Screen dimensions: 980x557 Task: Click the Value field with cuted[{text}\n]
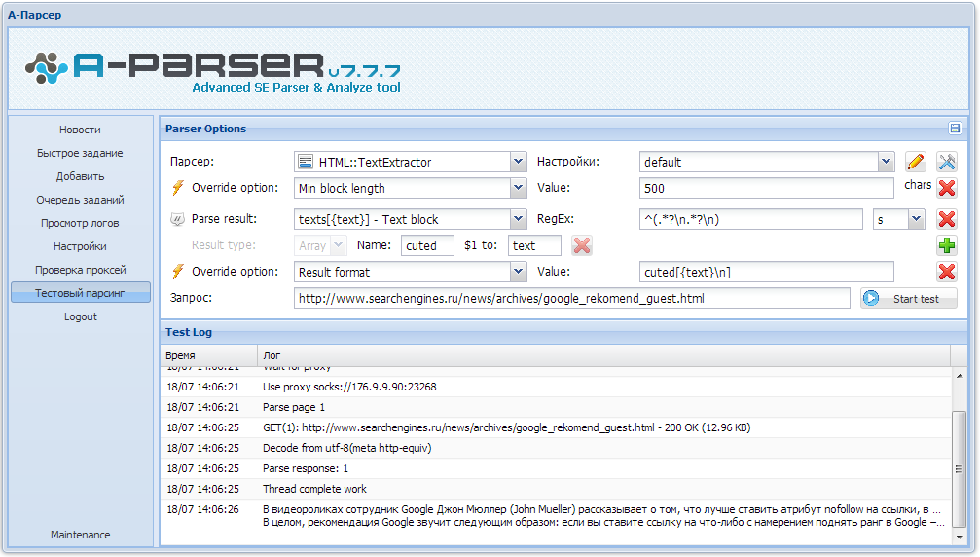pyautogui.click(x=766, y=272)
